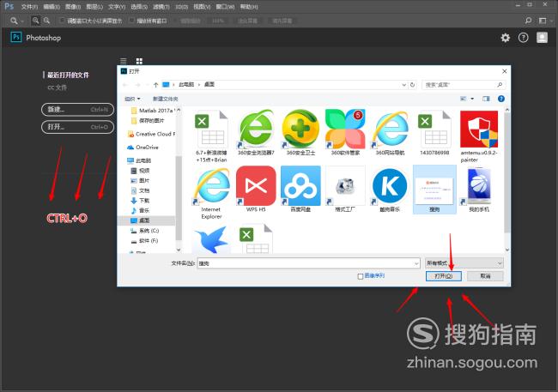Select the 百度网盘 shortcut
Image resolution: width=558 pixels, height=392 pixels.
pos(300,190)
